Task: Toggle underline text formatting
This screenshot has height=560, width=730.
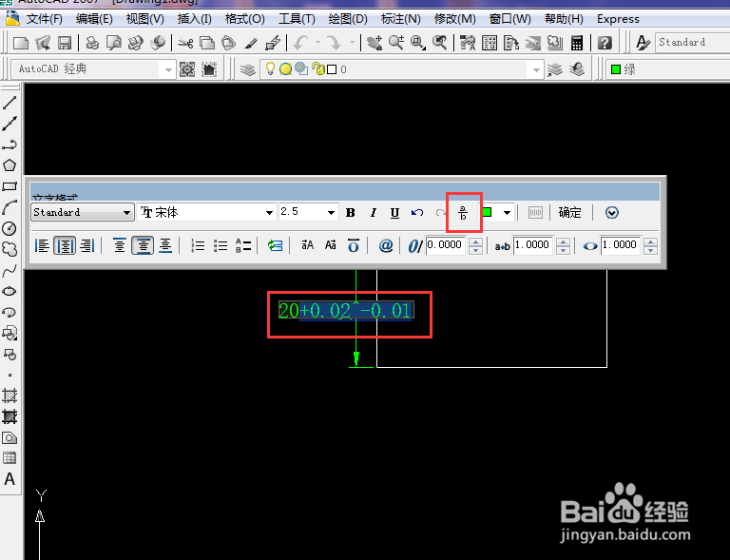Action: [x=394, y=213]
